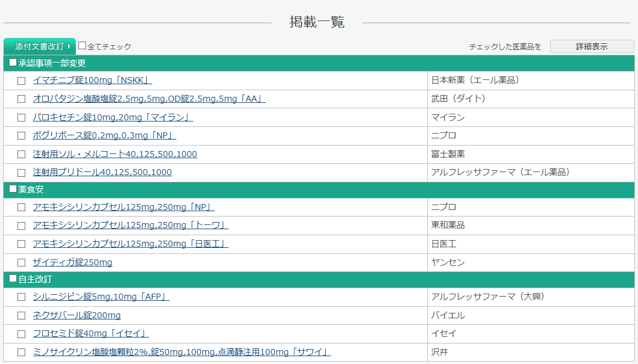The image size is (638, 364).
Task: Open the ザイティガ錠250mg link
Action: 72,262
